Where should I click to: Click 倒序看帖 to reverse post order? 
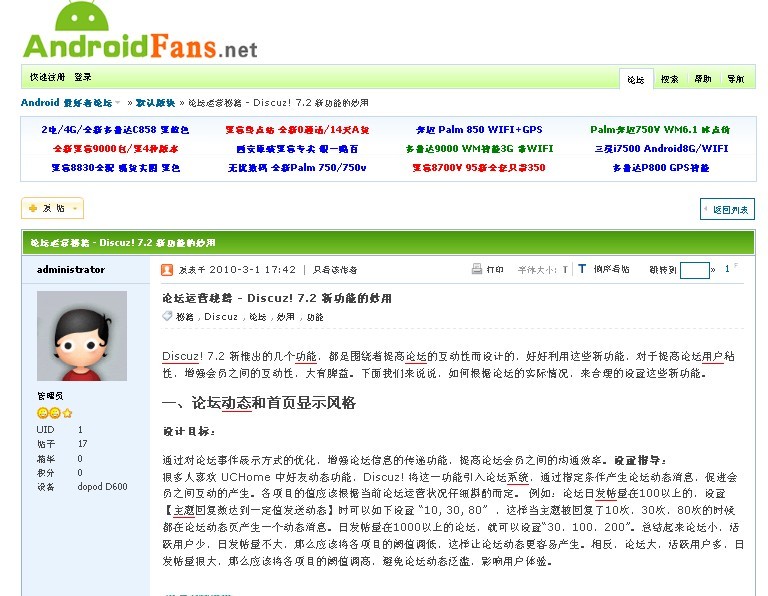[611, 269]
